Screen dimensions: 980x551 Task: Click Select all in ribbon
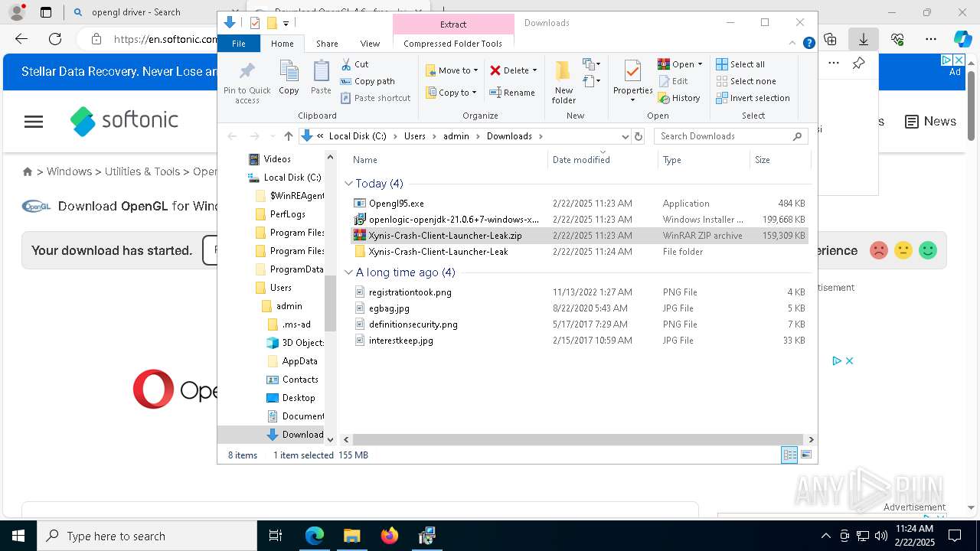(740, 64)
